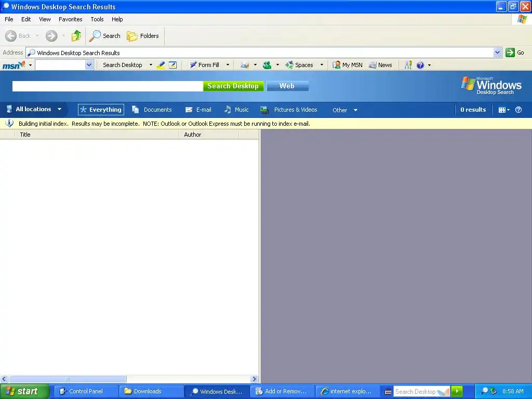Click the green deskbar go arrow button
Screen dimensions: 532x399
pos(457,391)
